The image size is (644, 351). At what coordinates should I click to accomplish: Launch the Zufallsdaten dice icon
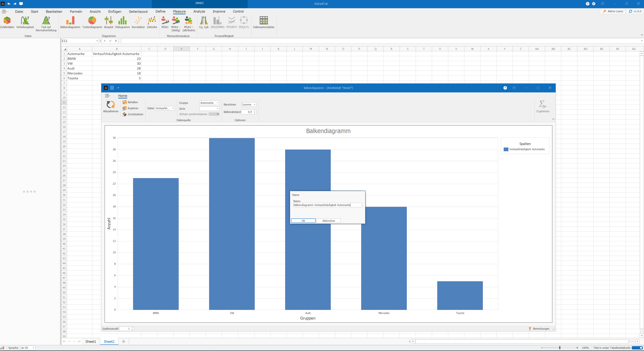tap(7, 21)
